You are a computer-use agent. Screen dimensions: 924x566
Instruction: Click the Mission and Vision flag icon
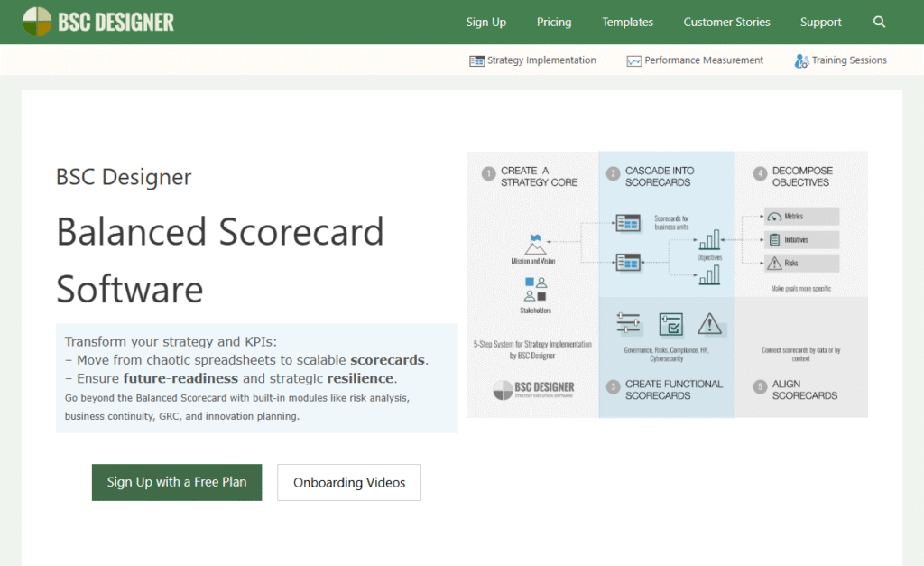[x=535, y=244]
